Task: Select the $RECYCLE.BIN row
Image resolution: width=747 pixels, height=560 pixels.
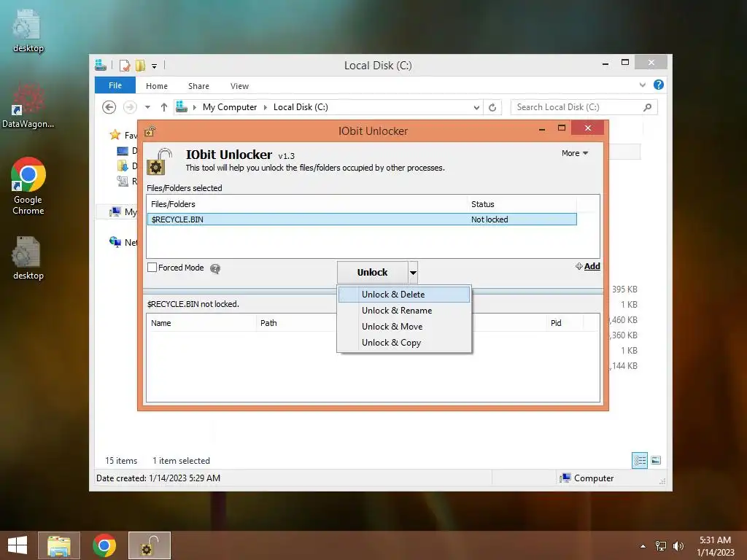Action: click(x=362, y=219)
